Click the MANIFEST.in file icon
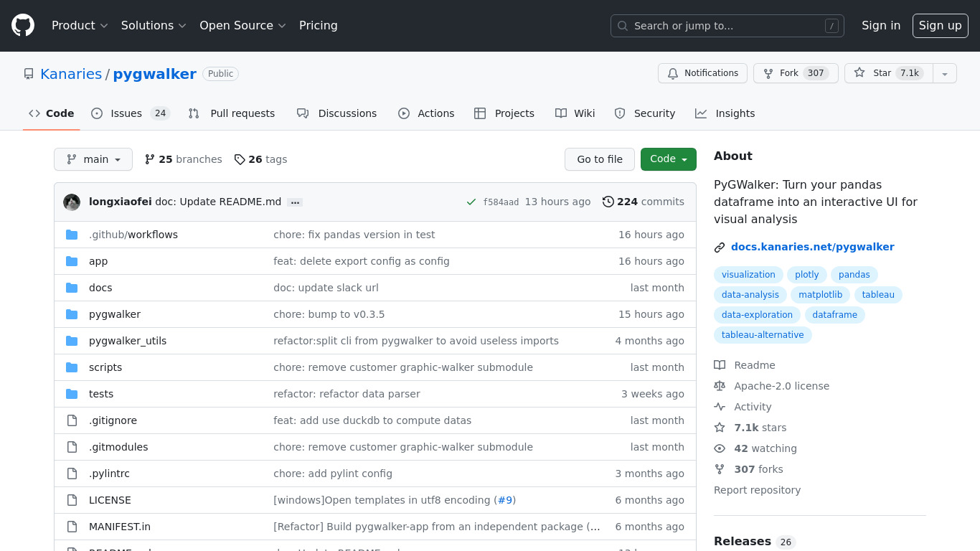The image size is (980, 551). pos(72,527)
